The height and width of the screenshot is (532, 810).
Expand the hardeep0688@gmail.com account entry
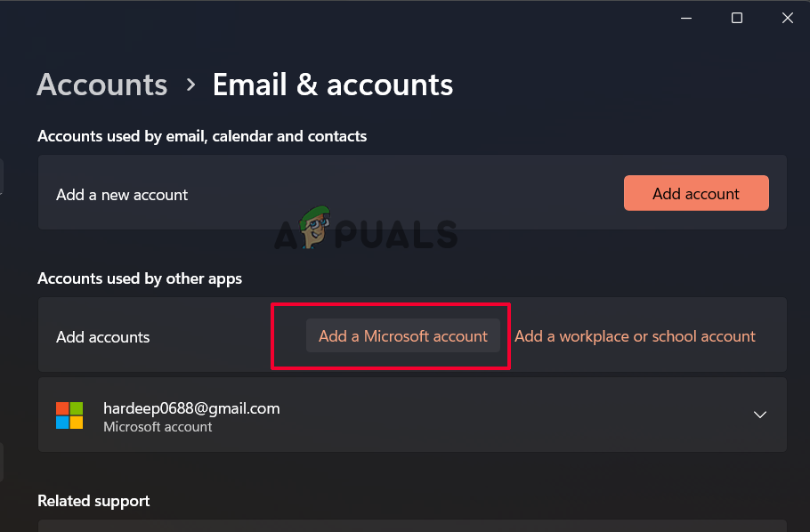tap(760, 415)
